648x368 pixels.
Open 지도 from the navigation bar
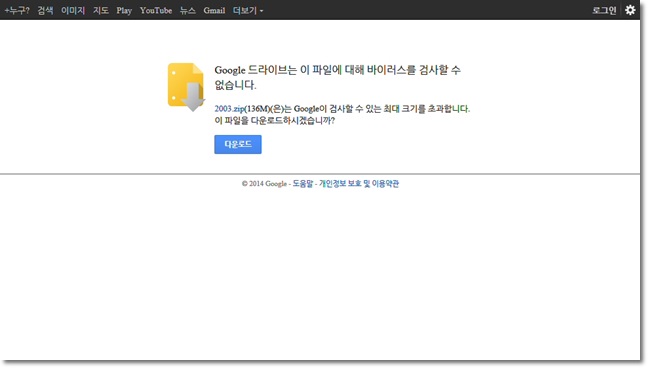click(101, 10)
